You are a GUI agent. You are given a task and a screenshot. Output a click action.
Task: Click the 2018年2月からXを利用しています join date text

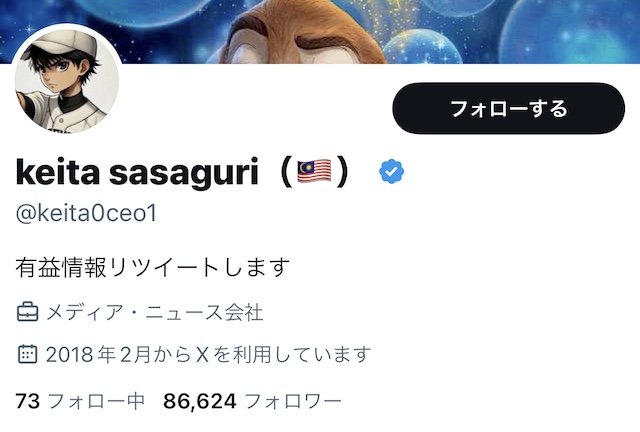[209, 354]
